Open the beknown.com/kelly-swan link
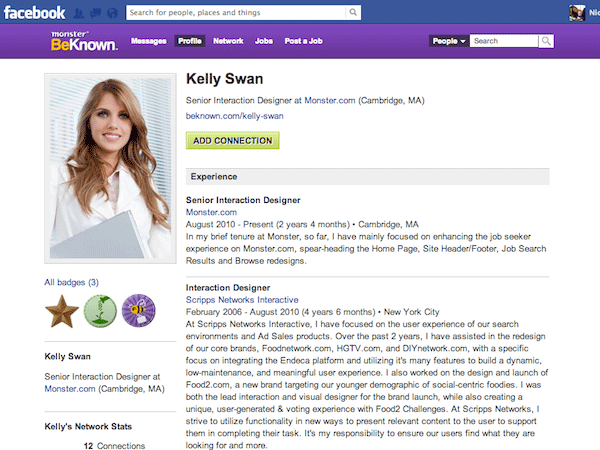The width and height of the screenshot is (600, 450). 235,116
